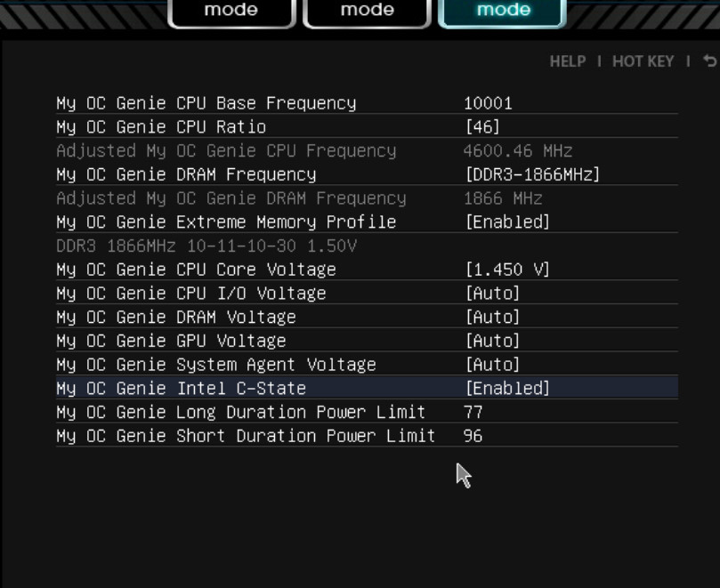The width and height of the screenshot is (720, 588).
Task: Toggle Extreme Memory Profile [Enabled] setting
Action: click(507, 222)
